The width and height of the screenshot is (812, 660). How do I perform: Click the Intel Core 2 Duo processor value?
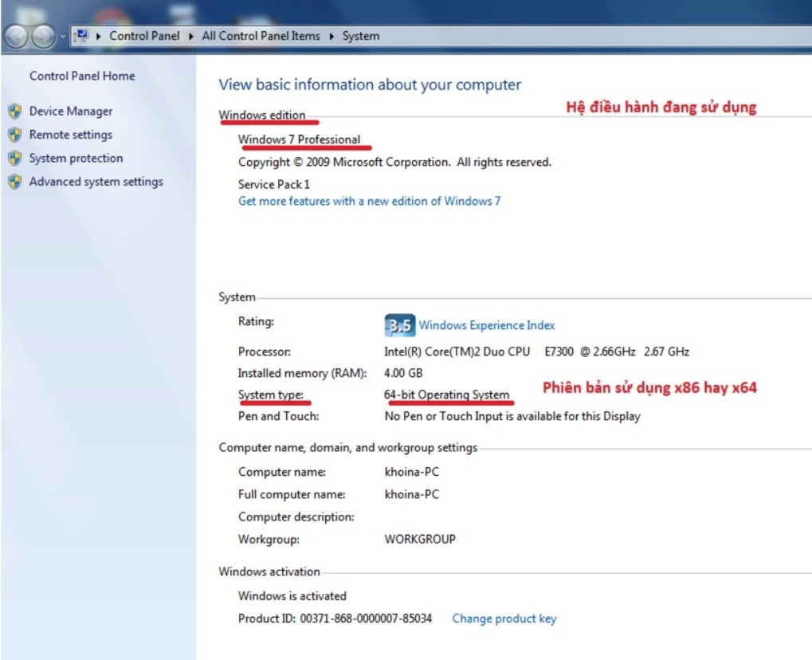(536, 352)
